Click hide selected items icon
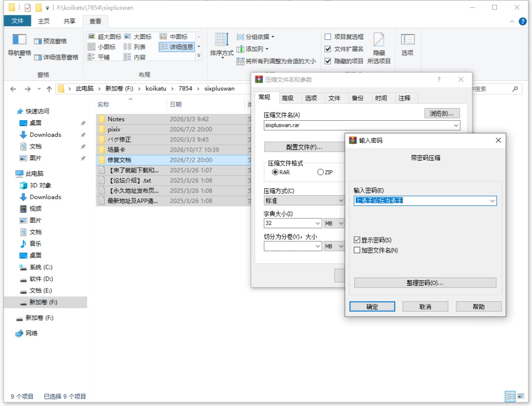Image resolution: width=532 pixels, height=406 pixels. tap(379, 47)
